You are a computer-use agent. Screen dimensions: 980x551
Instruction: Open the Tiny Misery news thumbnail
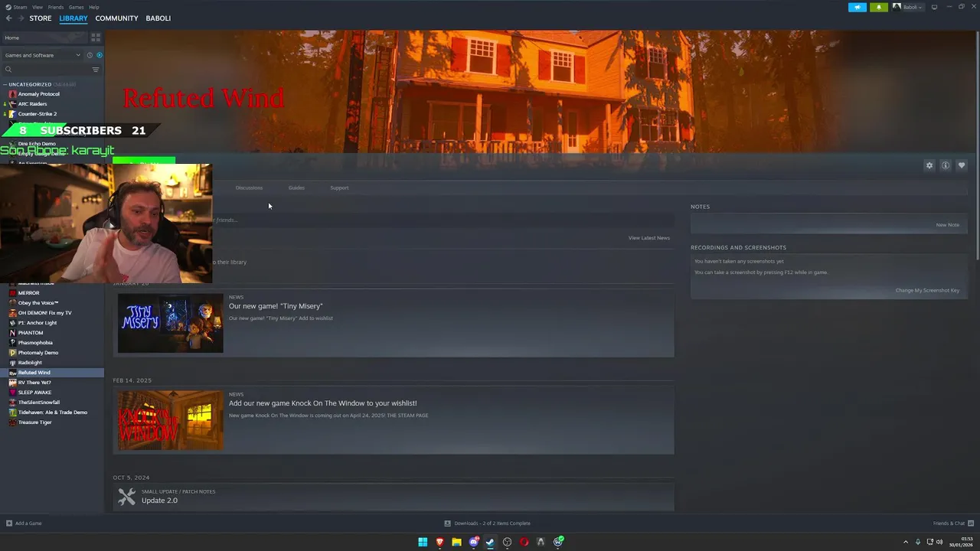coord(171,323)
